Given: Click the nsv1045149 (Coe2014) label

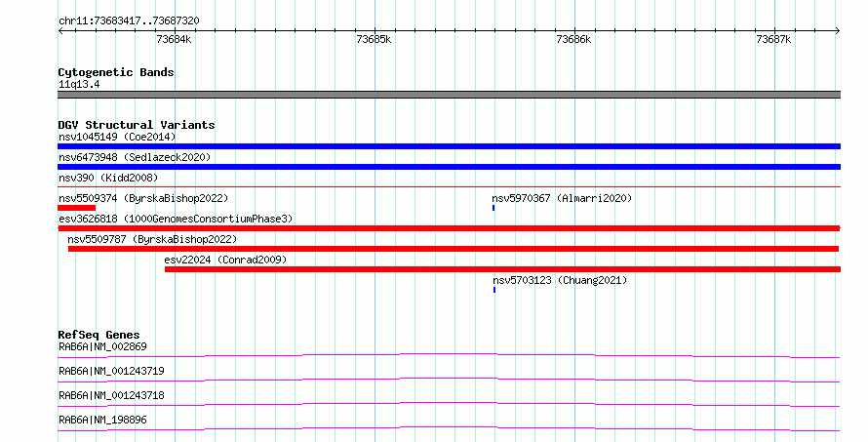Looking at the screenshot, I should point(117,137).
